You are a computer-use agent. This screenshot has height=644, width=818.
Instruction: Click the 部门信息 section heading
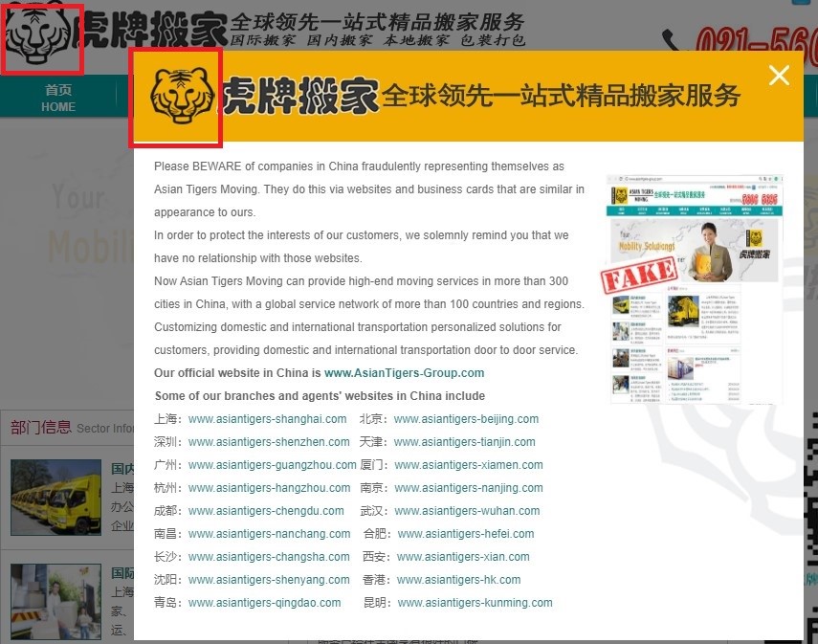(41, 428)
